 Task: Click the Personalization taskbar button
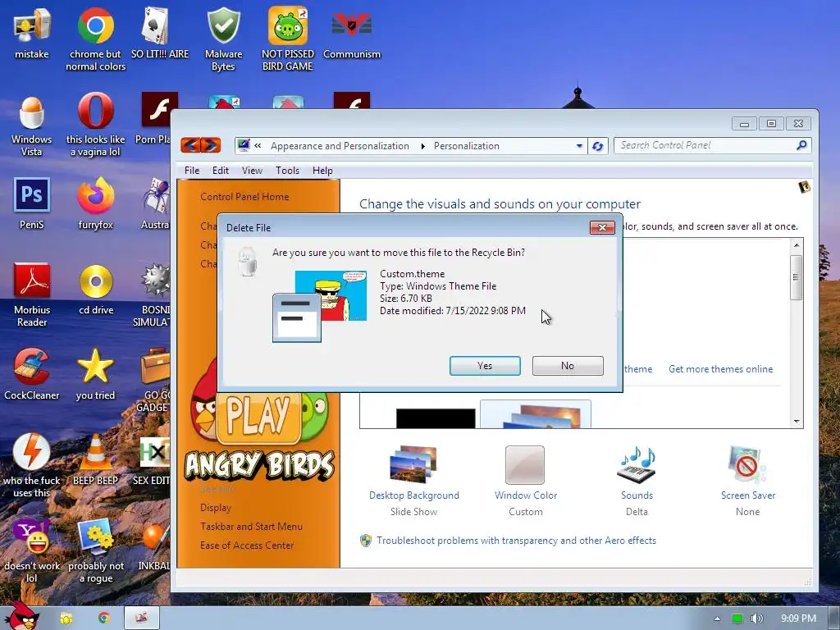[x=142, y=618]
